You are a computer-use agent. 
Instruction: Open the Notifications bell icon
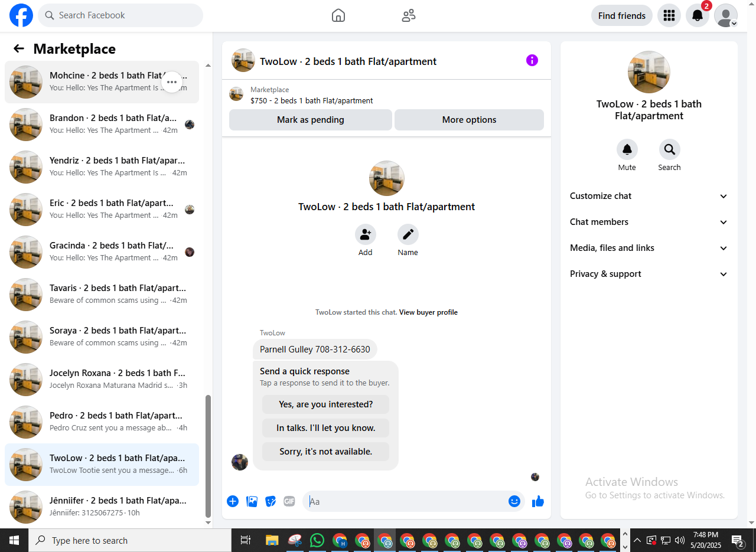[x=698, y=15]
